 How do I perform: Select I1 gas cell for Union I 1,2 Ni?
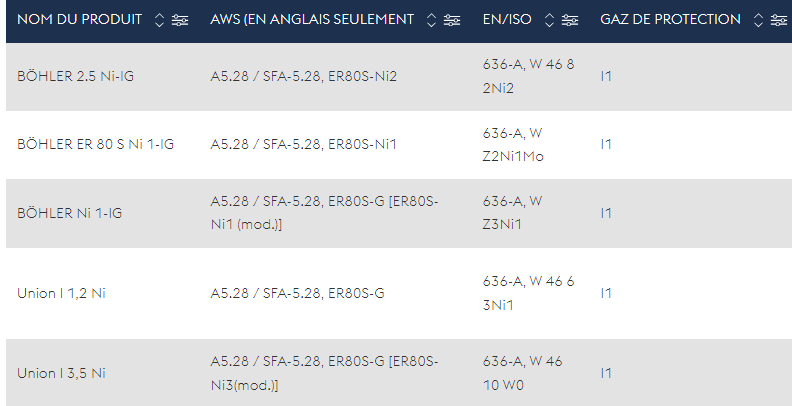(x=606, y=293)
